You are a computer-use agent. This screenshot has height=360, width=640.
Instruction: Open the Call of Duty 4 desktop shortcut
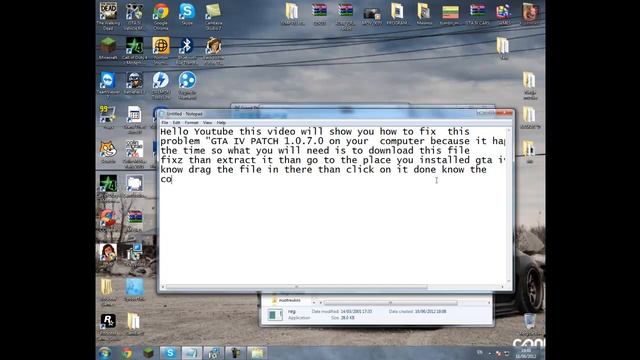click(134, 50)
